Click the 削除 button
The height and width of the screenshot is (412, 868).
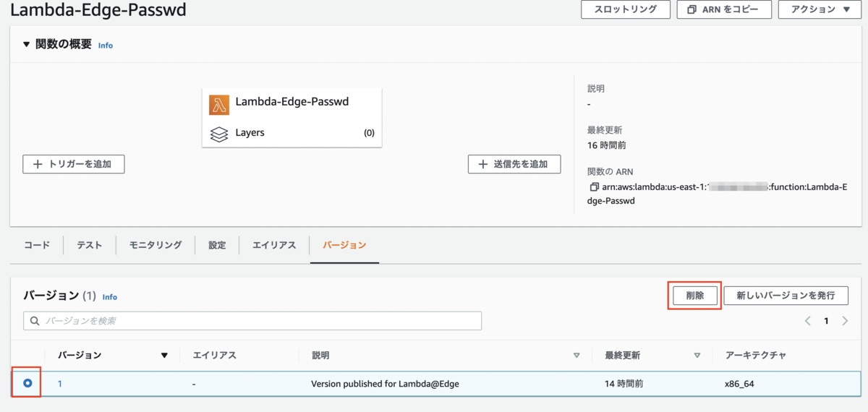[694, 296]
